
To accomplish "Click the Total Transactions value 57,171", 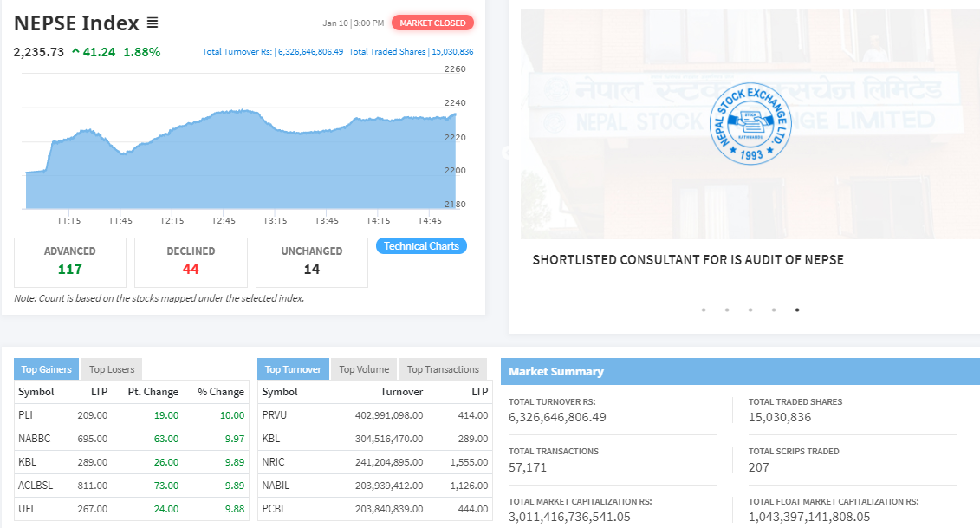I will [x=528, y=467].
